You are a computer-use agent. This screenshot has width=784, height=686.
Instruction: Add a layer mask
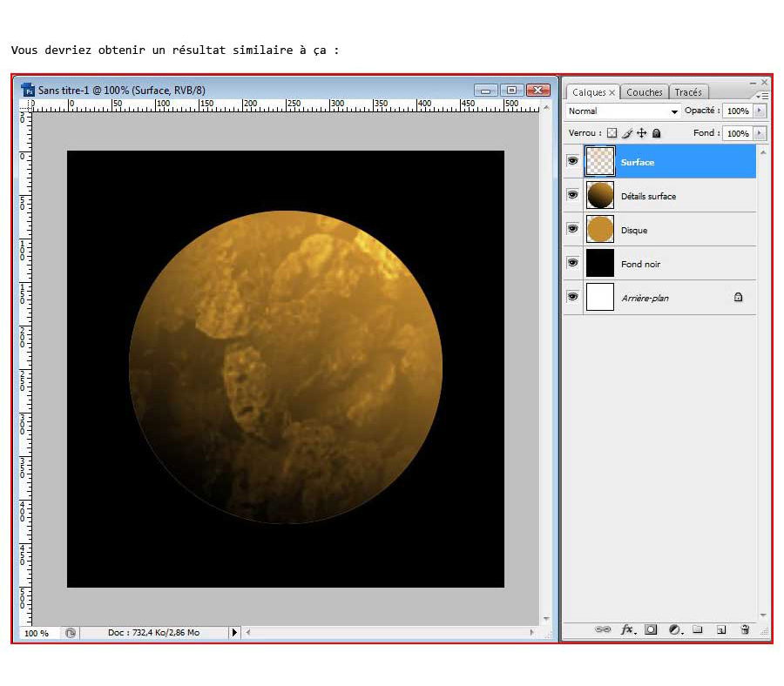(x=650, y=629)
